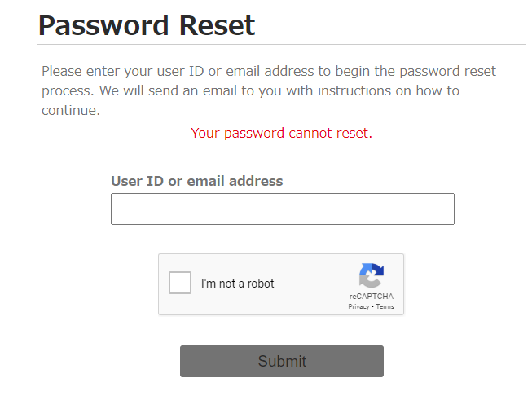This screenshot has height=409, width=532.
Task: Click the dot between Privacy and Terms
Action: point(372,307)
